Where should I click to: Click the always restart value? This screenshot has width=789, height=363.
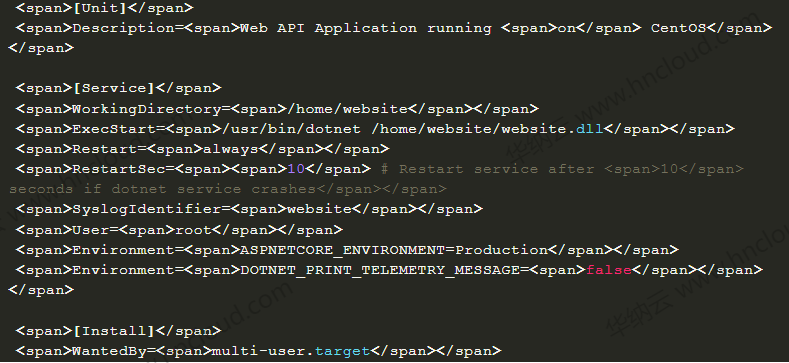230,149
